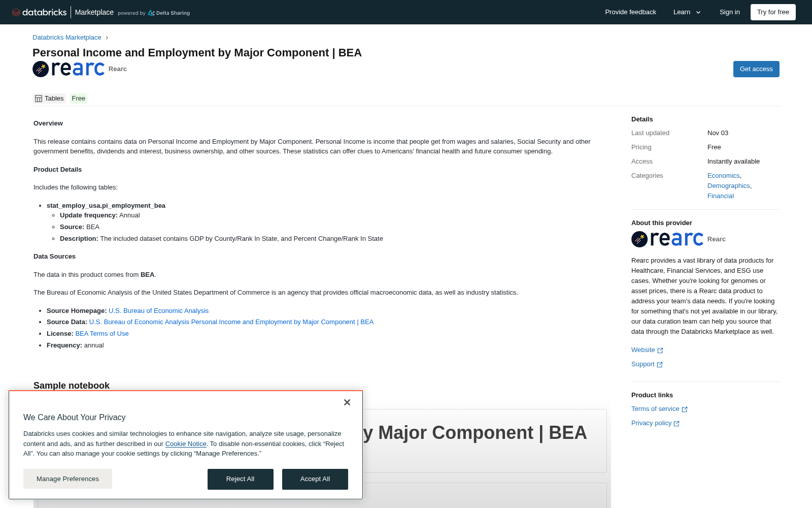Image resolution: width=812 pixels, height=508 pixels.
Task: Click the Rearc logo in About this provider
Action: pos(667,239)
